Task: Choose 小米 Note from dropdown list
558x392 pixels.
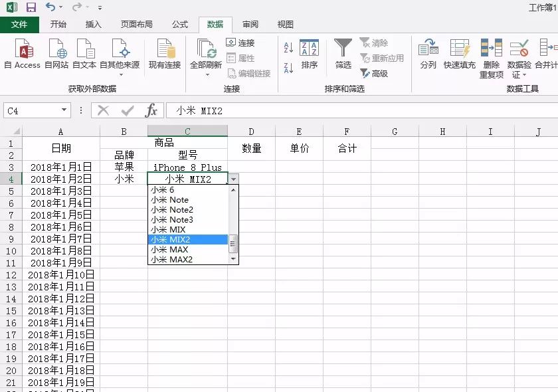Action: 187,200
